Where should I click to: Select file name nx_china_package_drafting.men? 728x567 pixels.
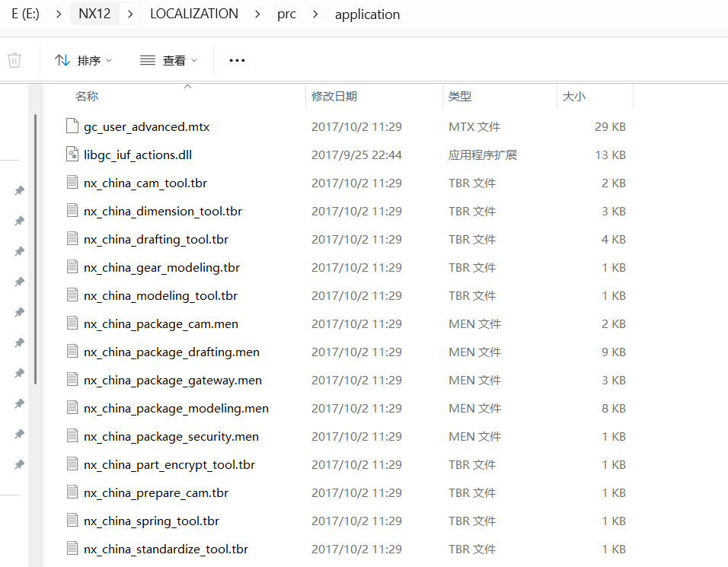pos(172,352)
